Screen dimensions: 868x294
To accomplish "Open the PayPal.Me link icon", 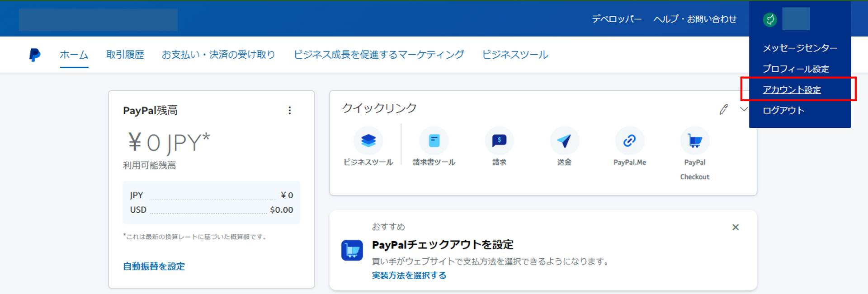I will pyautogui.click(x=630, y=141).
